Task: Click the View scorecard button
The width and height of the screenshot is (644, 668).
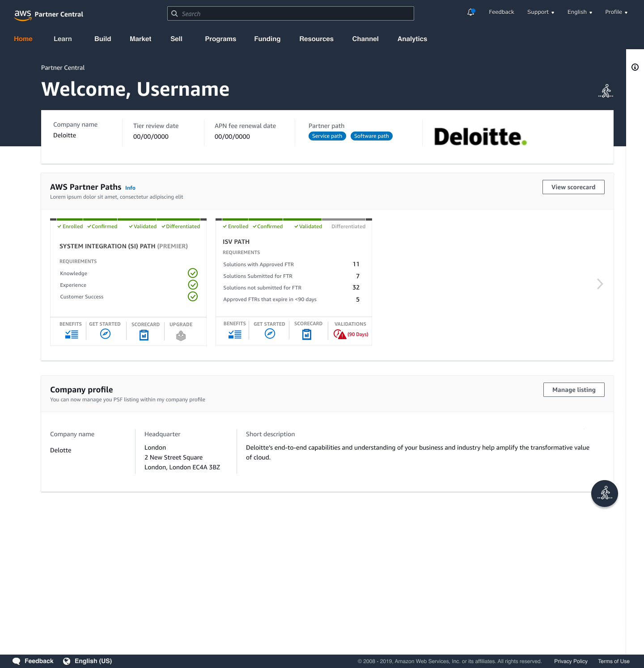Action: click(573, 187)
